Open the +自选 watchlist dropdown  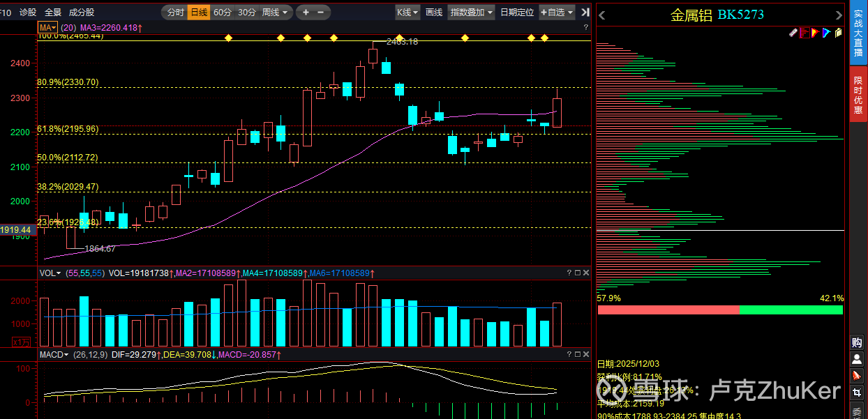(x=557, y=13)
